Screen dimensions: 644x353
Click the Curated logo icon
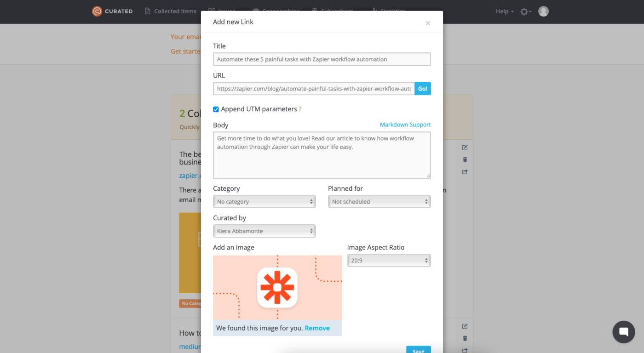[x=97, y=11]
